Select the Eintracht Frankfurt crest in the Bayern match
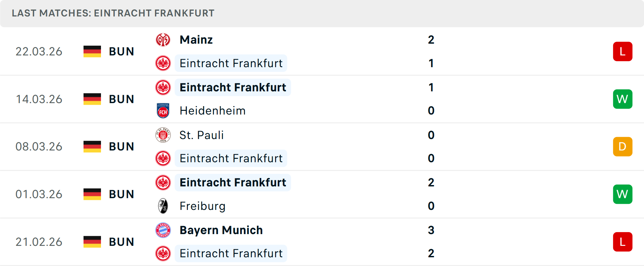 tap(163, 254)
